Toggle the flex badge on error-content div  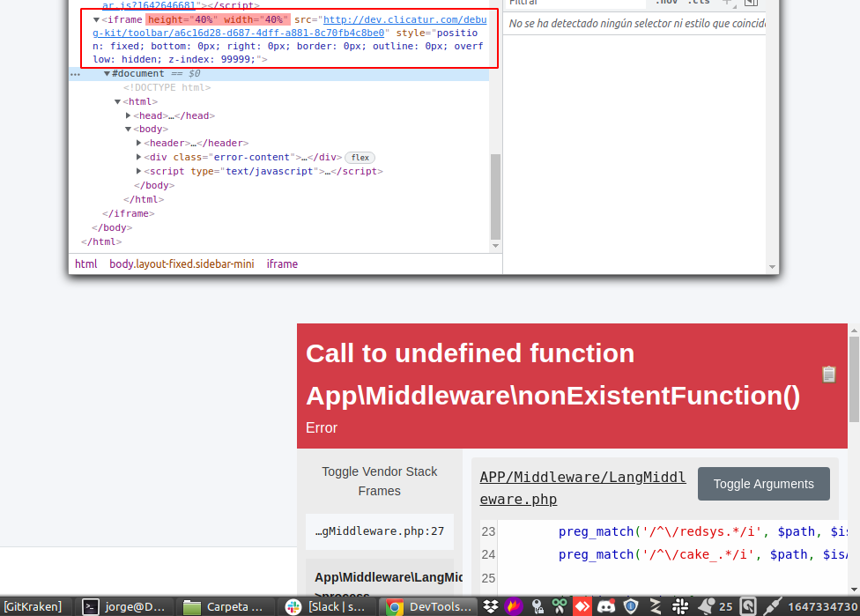360,158
